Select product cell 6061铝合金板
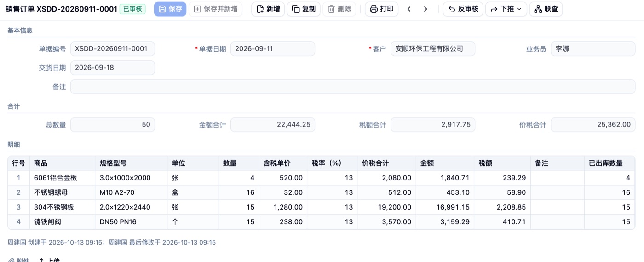 [x=63, y=178]
